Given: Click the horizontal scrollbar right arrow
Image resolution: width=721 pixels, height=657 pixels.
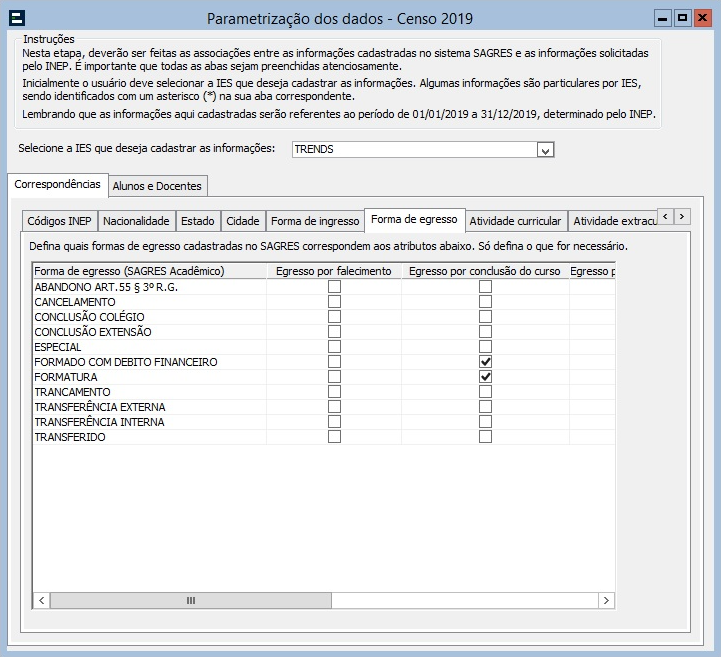Looking at the screenshot, I should pos(606,600).
